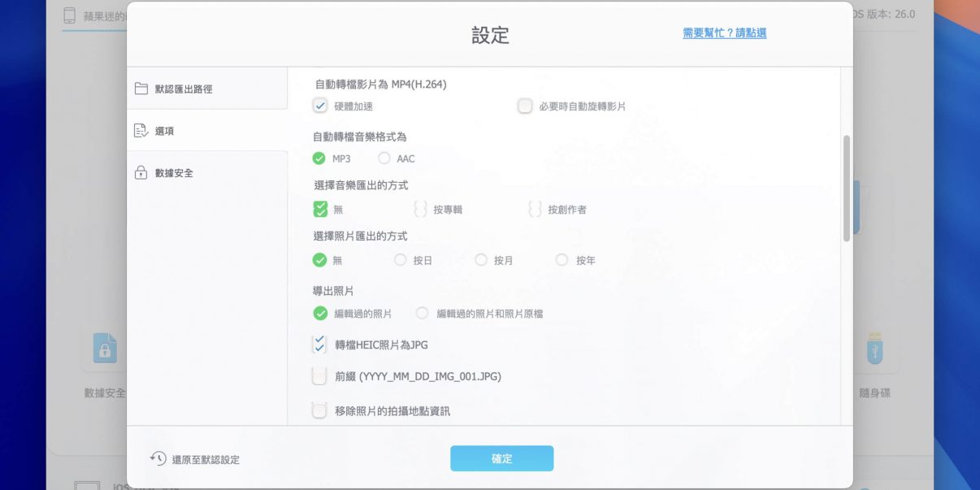Click the device phone icon at top left
The image size is (980, 490).
point(69,15)
